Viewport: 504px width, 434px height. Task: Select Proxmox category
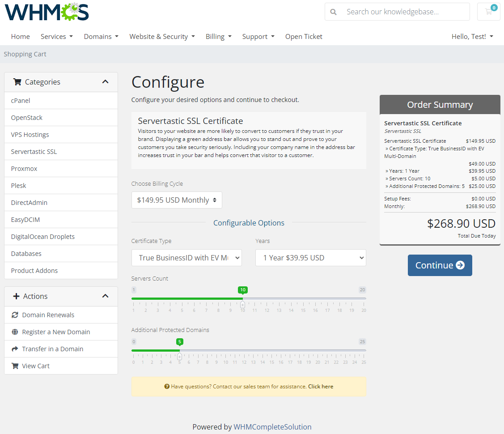tap(61, 169)
